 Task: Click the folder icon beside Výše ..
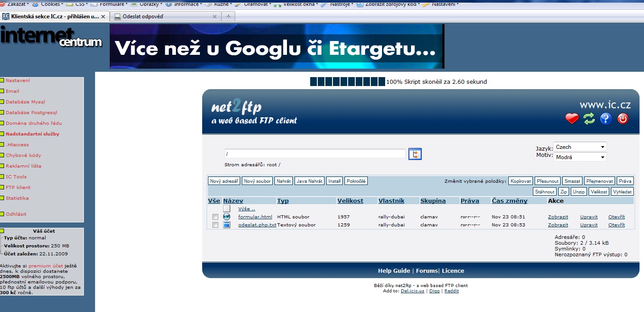click(227, 209)
